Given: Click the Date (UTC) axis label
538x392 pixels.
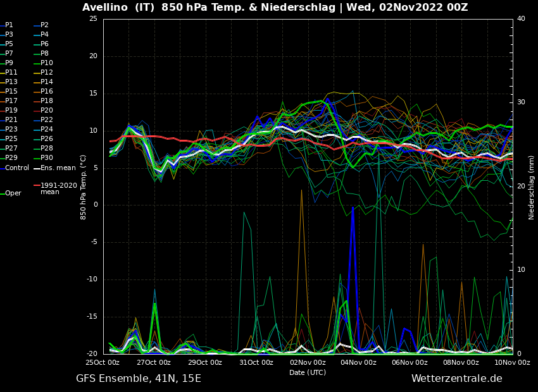Looking at the screenshot, I should (x=308, y=372).
